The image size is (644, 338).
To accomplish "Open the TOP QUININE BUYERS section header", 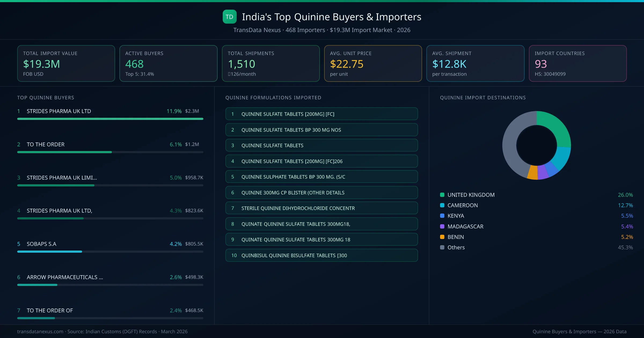I will pyautogui.click(x=46, y=98).
